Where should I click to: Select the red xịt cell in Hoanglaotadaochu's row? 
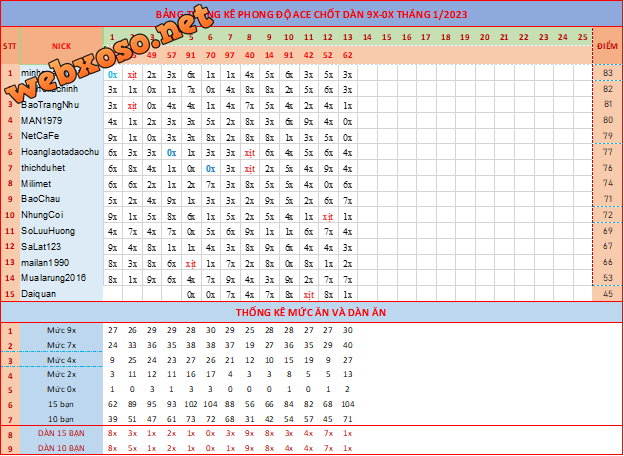250,153
